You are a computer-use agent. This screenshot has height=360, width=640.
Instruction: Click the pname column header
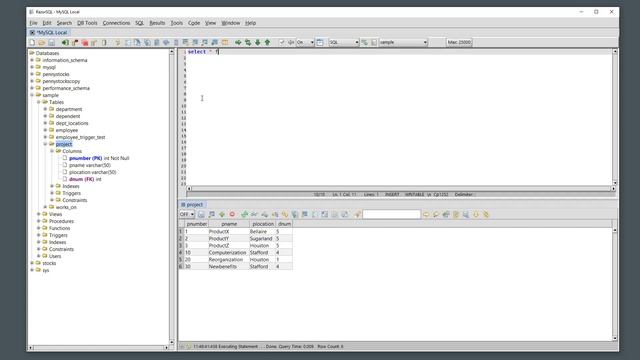click(x=229, y=224)
